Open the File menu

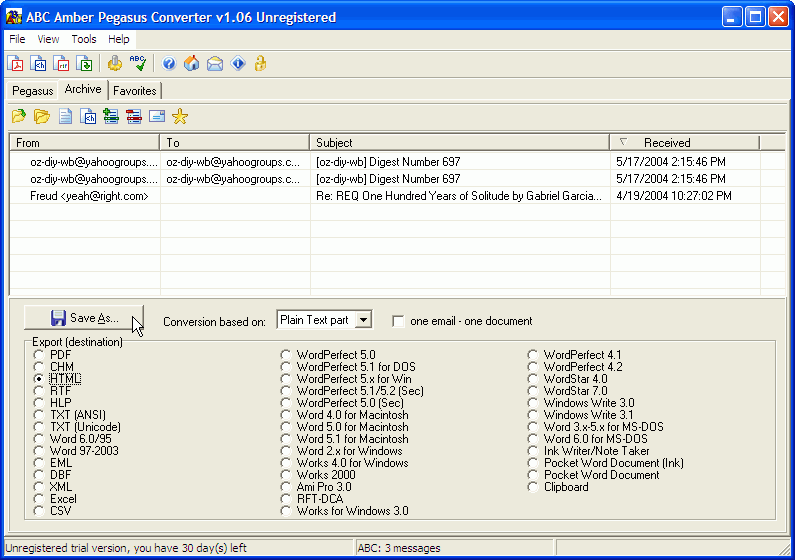pos(17,39)
